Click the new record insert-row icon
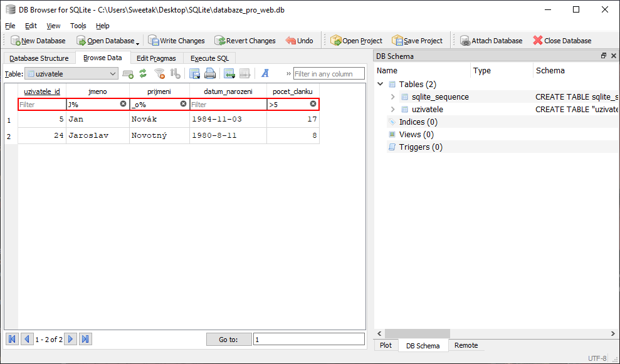 tap(229, 74)
